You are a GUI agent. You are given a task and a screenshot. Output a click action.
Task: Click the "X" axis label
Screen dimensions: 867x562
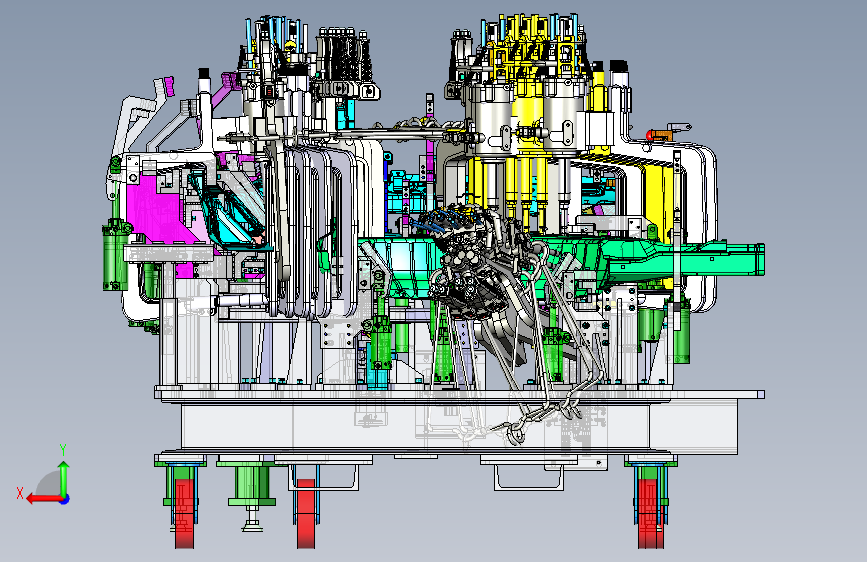point(20,493)
